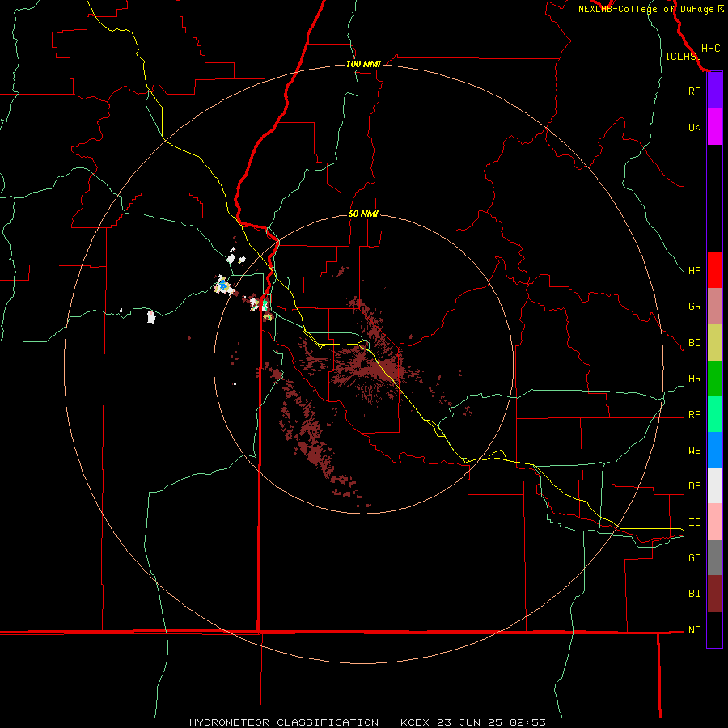Click the IC legend label
The height and width of the screenshot is (728, 728).
point(694,523)
